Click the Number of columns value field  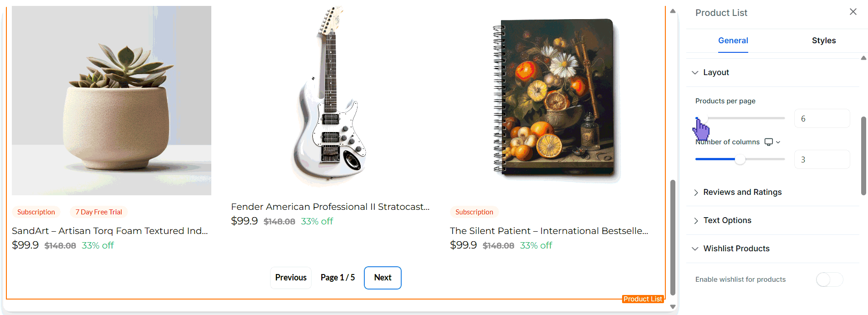pos(822,160)
